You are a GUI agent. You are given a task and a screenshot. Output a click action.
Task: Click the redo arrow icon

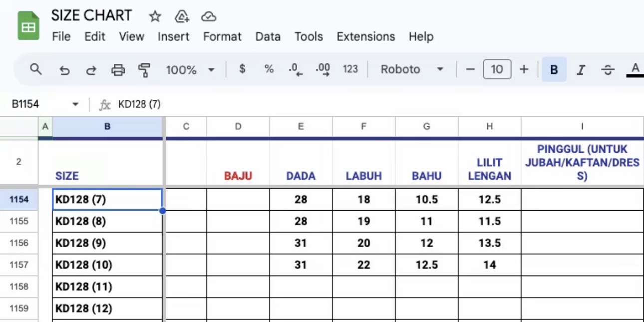tap(91, 70)
